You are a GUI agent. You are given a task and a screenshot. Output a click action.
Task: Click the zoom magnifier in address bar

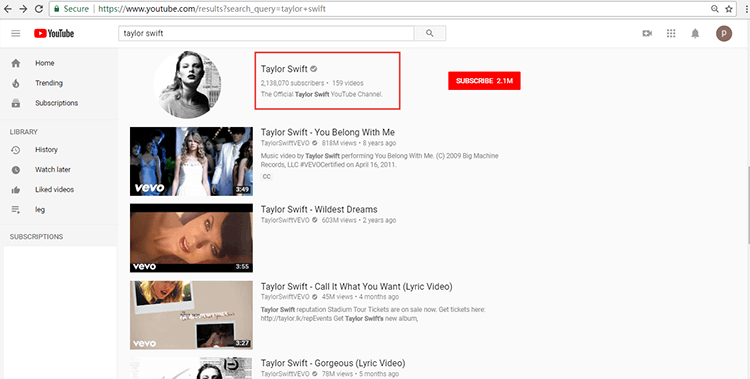715,9
